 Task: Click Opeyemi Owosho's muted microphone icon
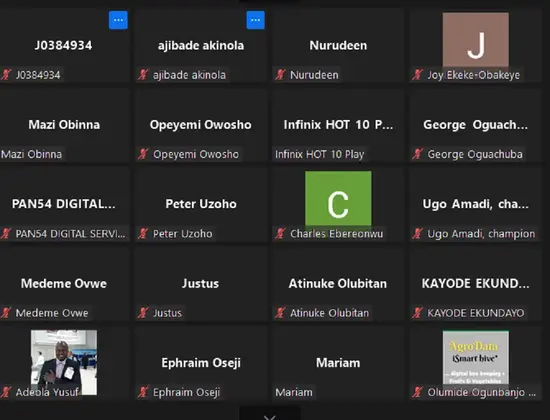pos(143,154)
